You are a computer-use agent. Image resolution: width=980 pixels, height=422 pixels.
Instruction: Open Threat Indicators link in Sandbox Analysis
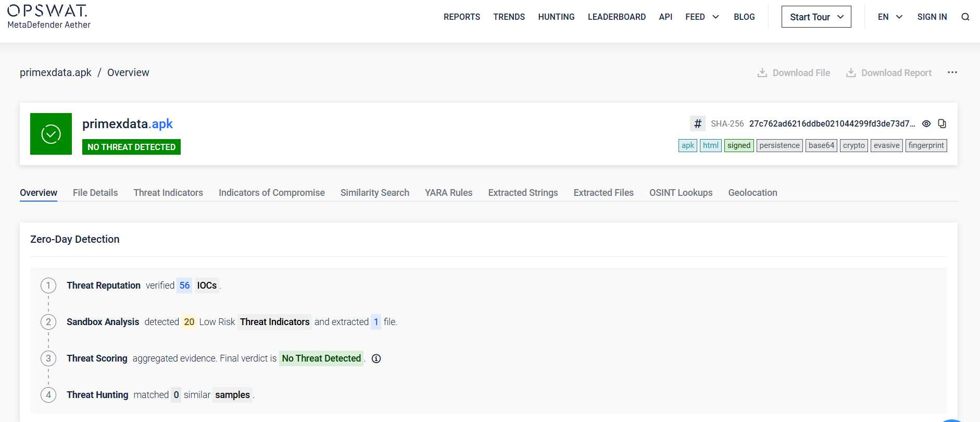pyautogui.click(x=275, y=322)
